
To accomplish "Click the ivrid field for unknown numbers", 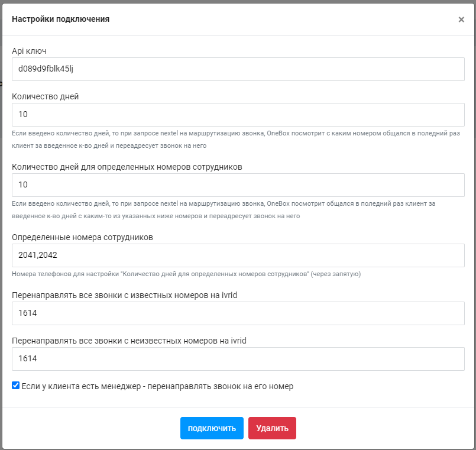I will [238, 359].
